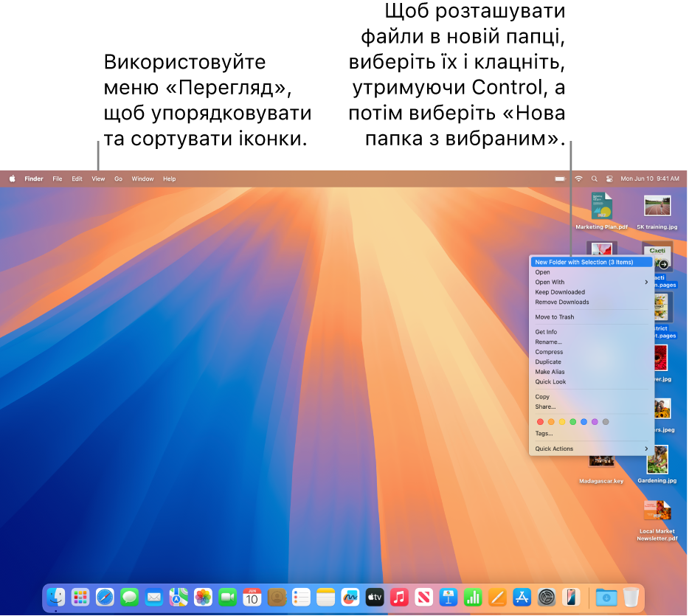Open the Messages app in the Dock
Screen dimensions: 689x616
pos(130,598)
